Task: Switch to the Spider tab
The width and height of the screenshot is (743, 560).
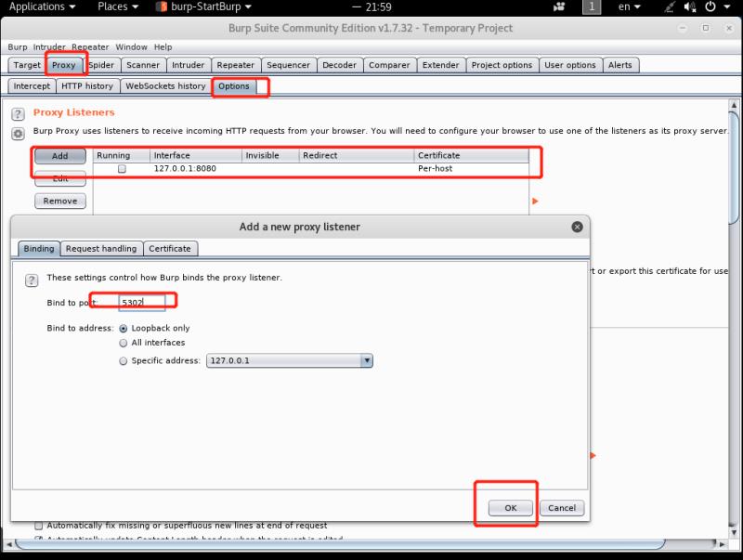Action: click(101, 65)
